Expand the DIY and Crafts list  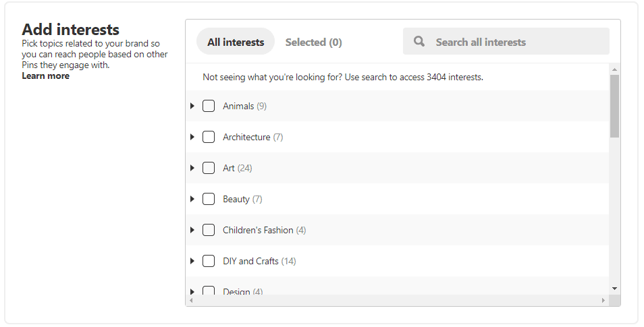(192, 261)
